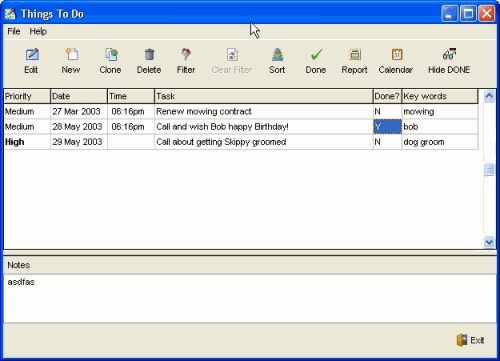Select 'Call about getting Skippy groomed' cell
Viewport: 500px width, 361px height.
coord(264,142)
